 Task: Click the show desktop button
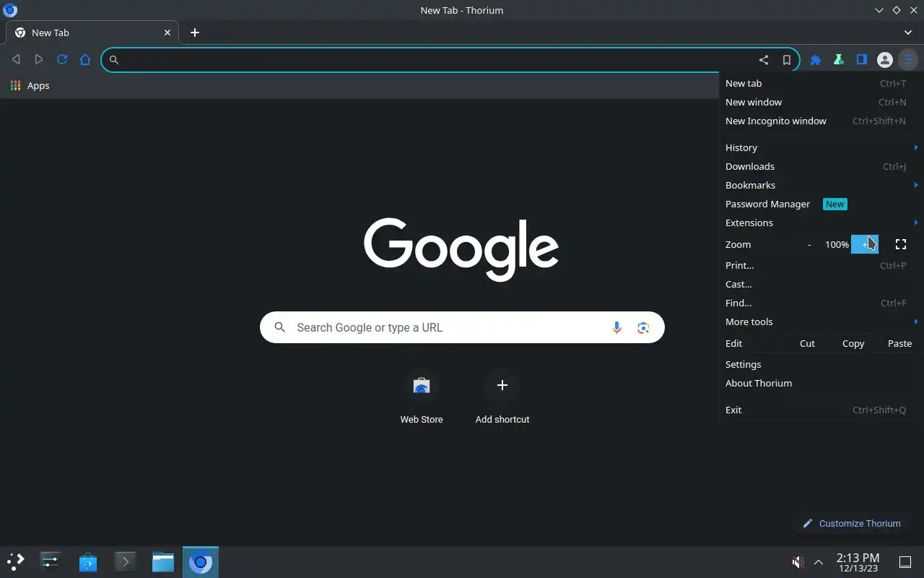pyautogui.click(x=905, y=562)
